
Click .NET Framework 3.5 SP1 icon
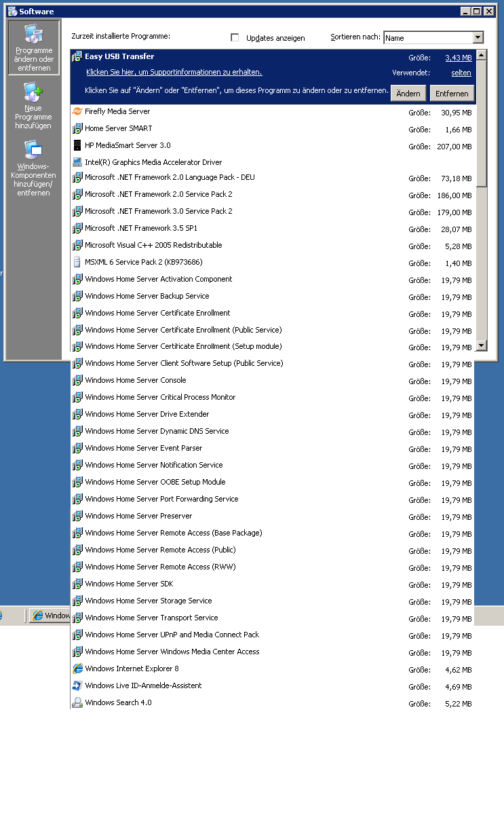click(77, 229)
